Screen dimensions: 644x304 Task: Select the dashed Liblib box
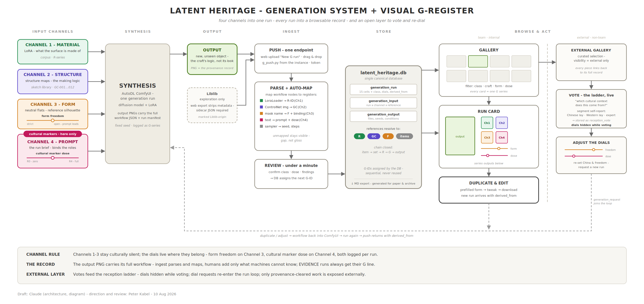click(212, 105)
